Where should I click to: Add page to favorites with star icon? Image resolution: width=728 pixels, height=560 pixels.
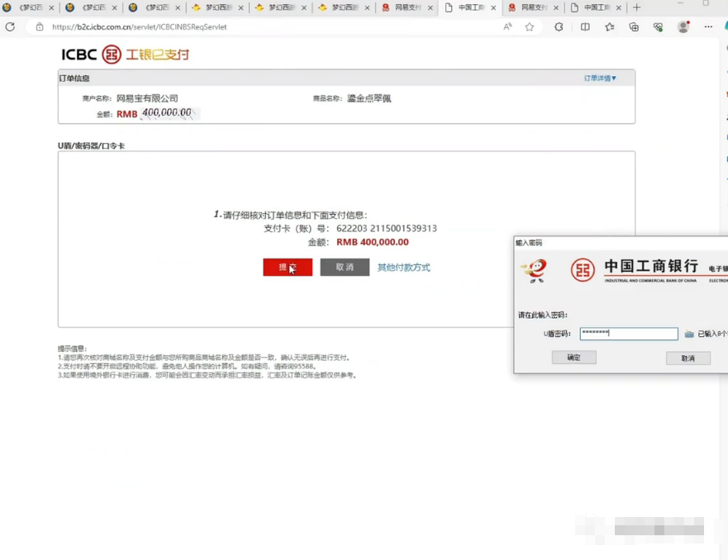(x=530, y=26)
